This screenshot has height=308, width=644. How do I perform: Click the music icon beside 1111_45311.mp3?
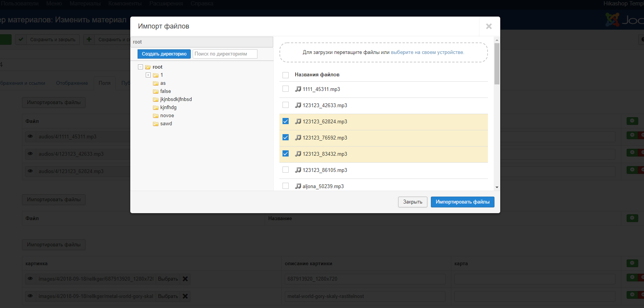pyautogui.click(x=298, y=89)
